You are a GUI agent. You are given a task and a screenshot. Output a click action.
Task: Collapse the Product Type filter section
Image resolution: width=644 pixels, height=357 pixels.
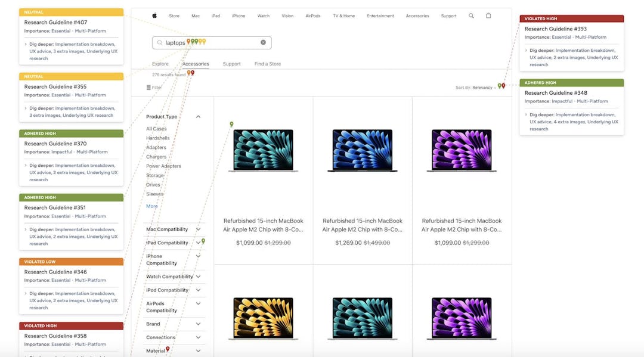point(199,117)
